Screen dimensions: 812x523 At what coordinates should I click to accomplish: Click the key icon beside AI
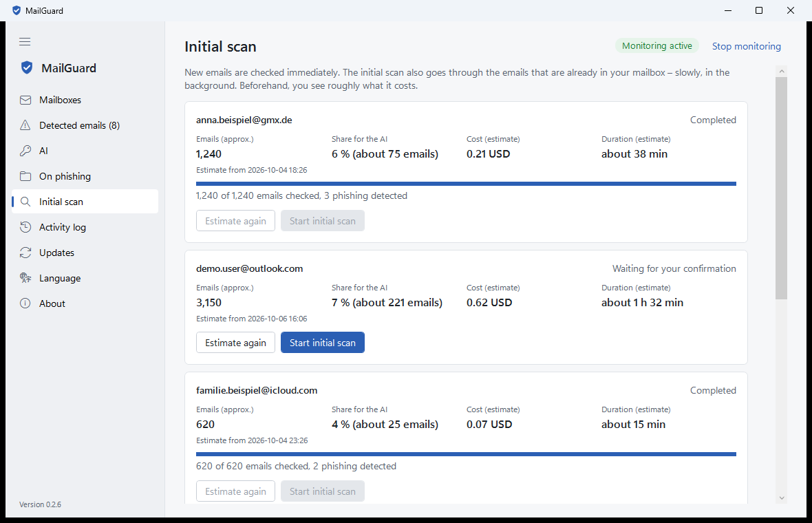25,151
